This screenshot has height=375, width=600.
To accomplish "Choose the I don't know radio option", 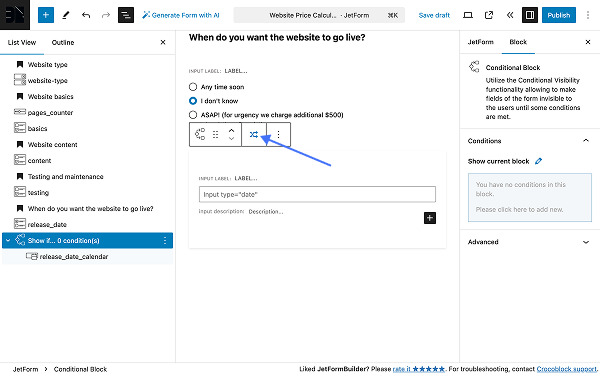I will pos(193,101).
